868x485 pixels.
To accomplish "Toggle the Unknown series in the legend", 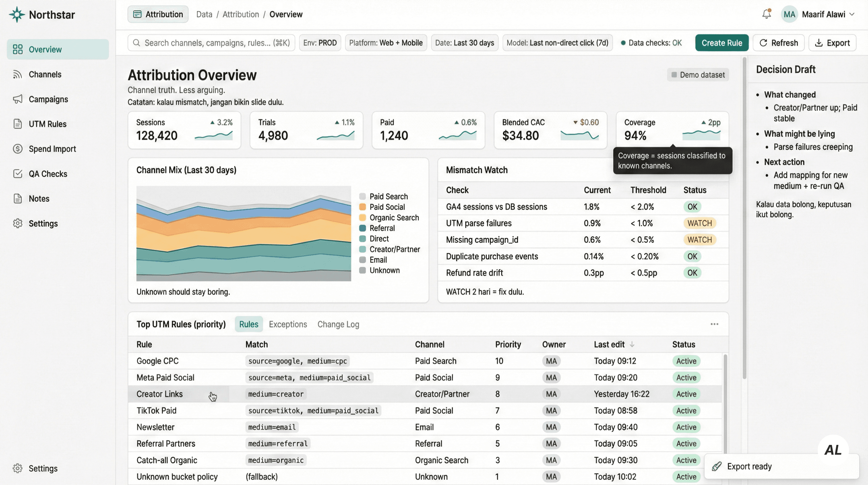I will pyautogui.click(x=384, y=270).
